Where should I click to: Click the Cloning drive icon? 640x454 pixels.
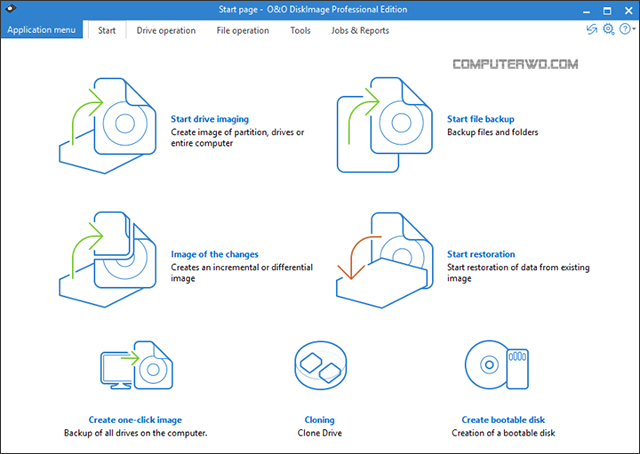320,365
